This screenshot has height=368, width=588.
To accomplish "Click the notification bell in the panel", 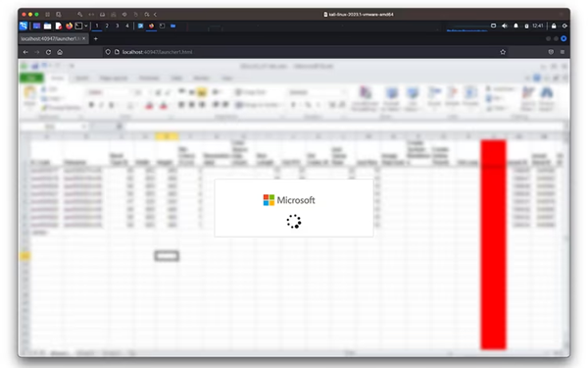I will coord(515,26).
